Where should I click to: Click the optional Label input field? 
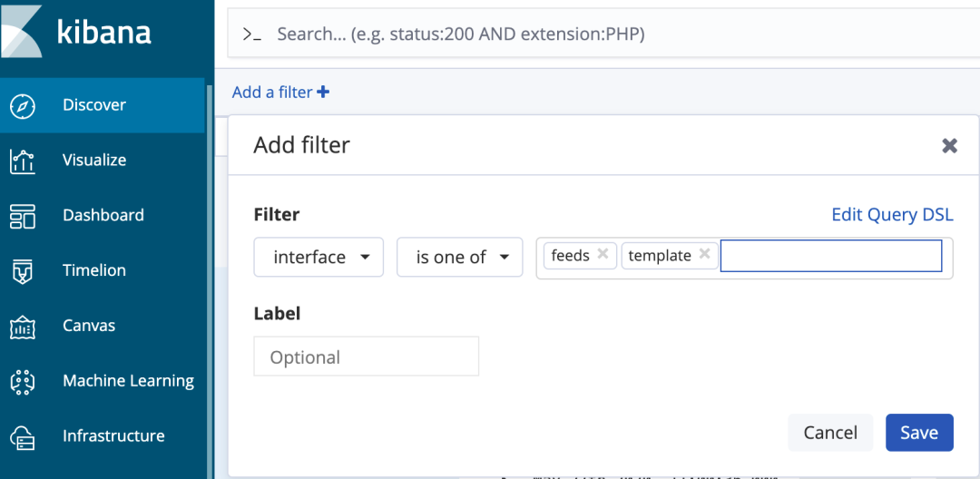[x=367, y=357]
